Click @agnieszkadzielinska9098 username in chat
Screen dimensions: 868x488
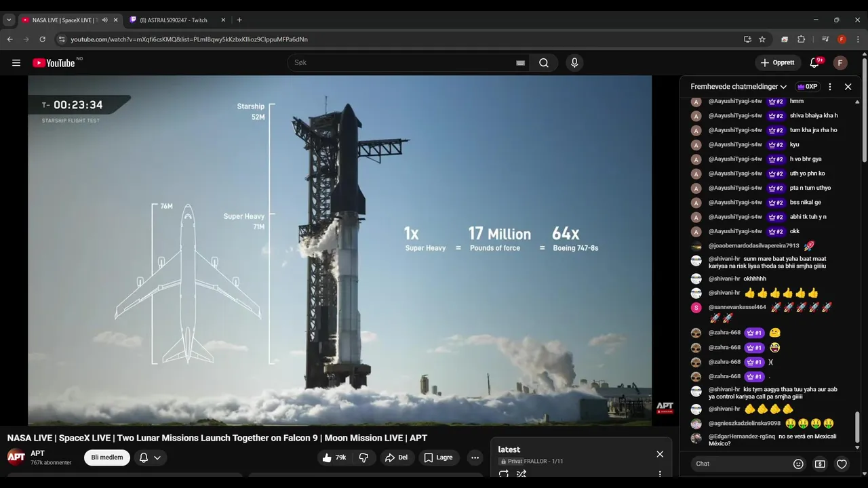pos(745,423)
